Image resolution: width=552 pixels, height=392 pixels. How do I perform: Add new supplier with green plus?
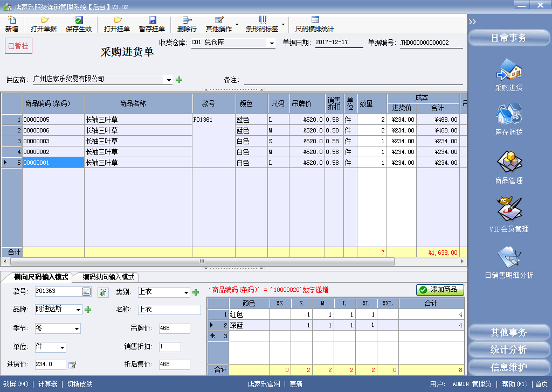click(x=179, y=80)
